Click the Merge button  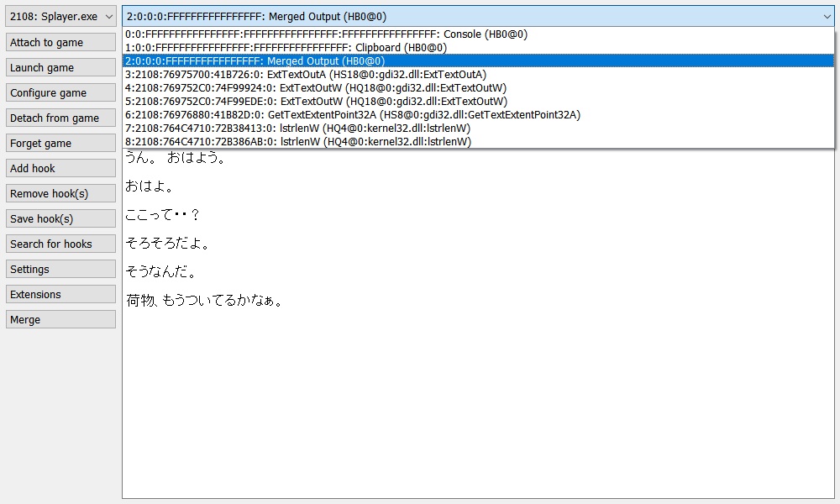point(60,320)
